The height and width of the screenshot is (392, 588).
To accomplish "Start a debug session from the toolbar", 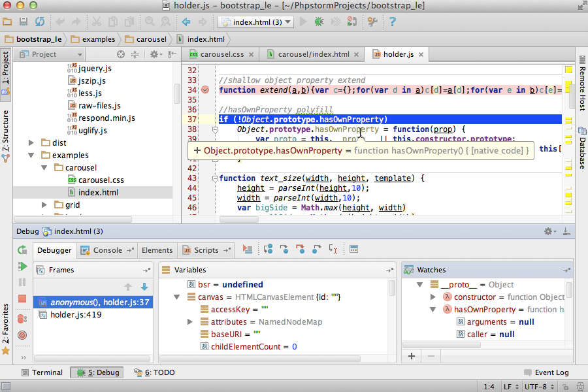I will [319, 20].
